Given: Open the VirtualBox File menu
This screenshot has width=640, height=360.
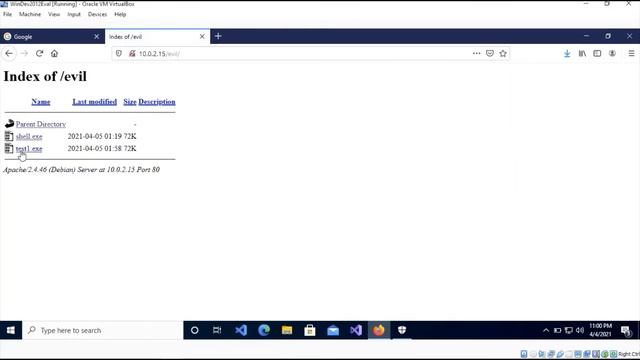Looking at the screenshot, I should pyautogui.click(x=8, y=14).
